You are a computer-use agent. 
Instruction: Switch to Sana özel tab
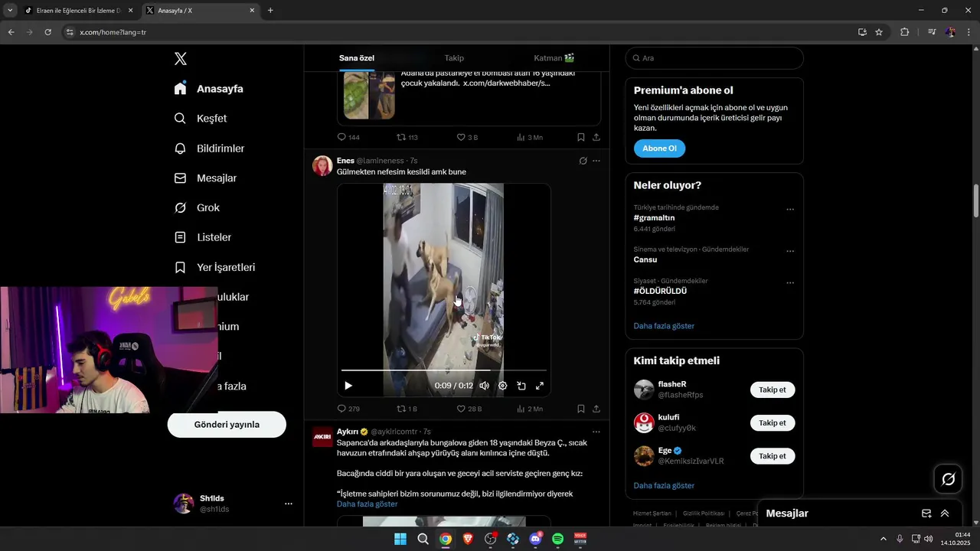pos(357,58)
